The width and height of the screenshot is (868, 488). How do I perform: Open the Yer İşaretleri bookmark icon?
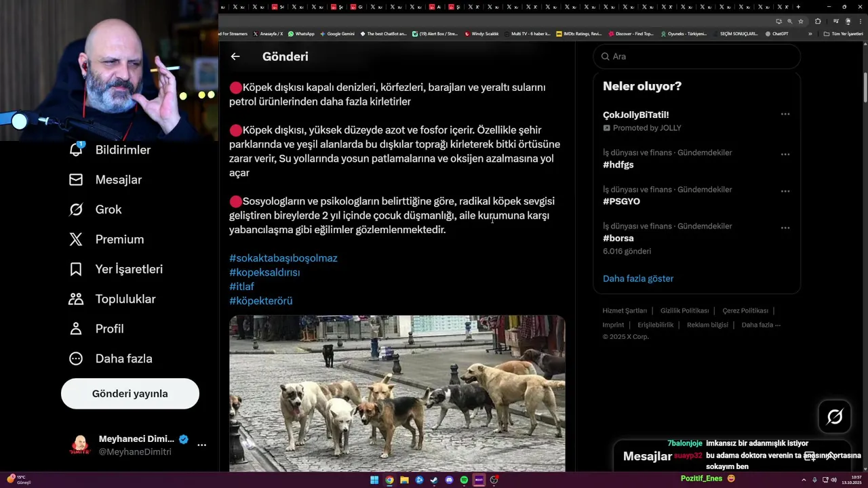point(76,269)
